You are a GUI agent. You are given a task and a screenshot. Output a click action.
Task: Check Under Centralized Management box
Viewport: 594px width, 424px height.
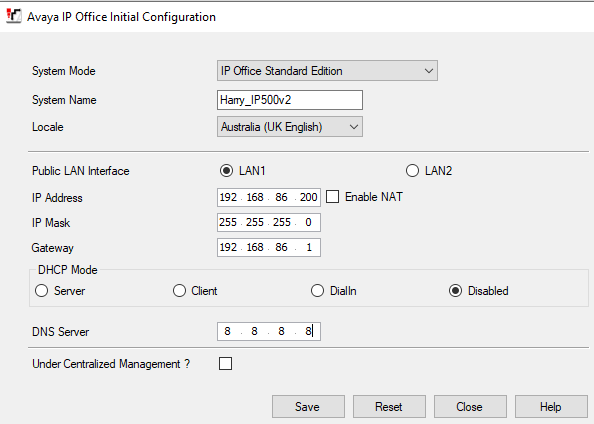[225, 364]
